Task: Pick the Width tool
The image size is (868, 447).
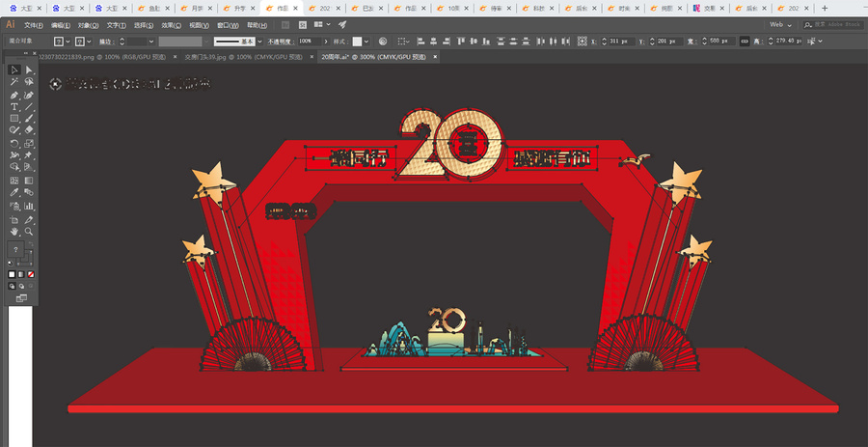Action: point(14,155)
